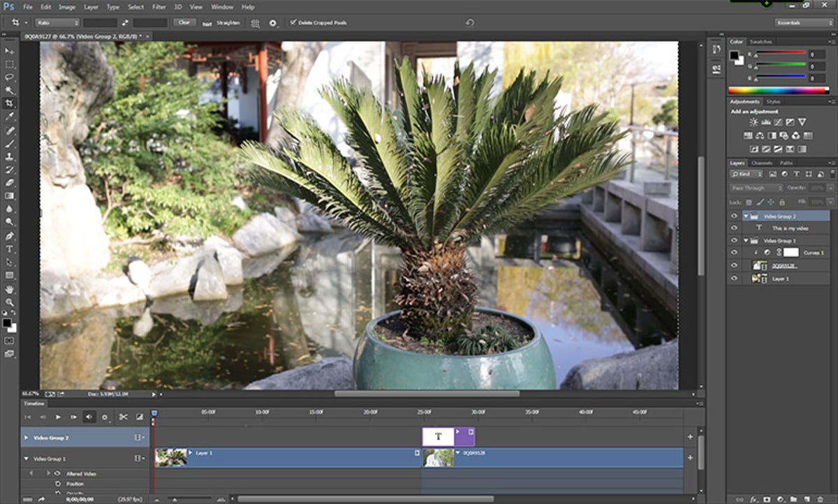Play the timeline
This screenshot has width=838, height=504.
[59, 417]
